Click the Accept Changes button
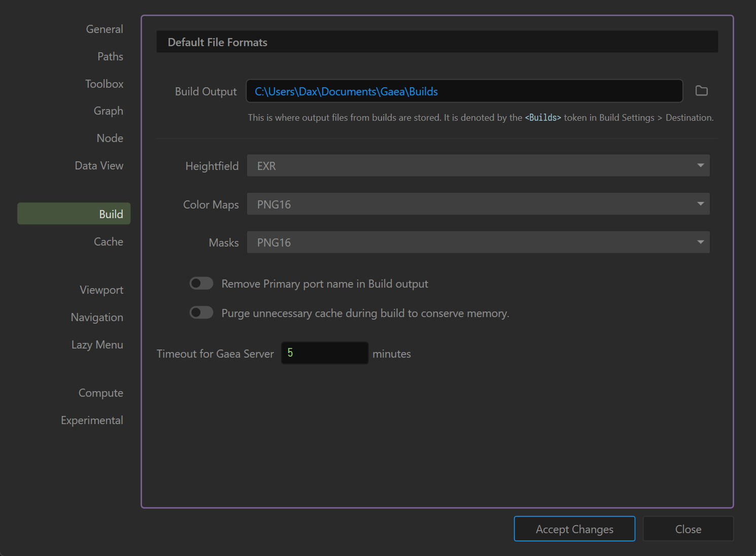This screenshot has width=756, height=556. (x=574, y=529)
